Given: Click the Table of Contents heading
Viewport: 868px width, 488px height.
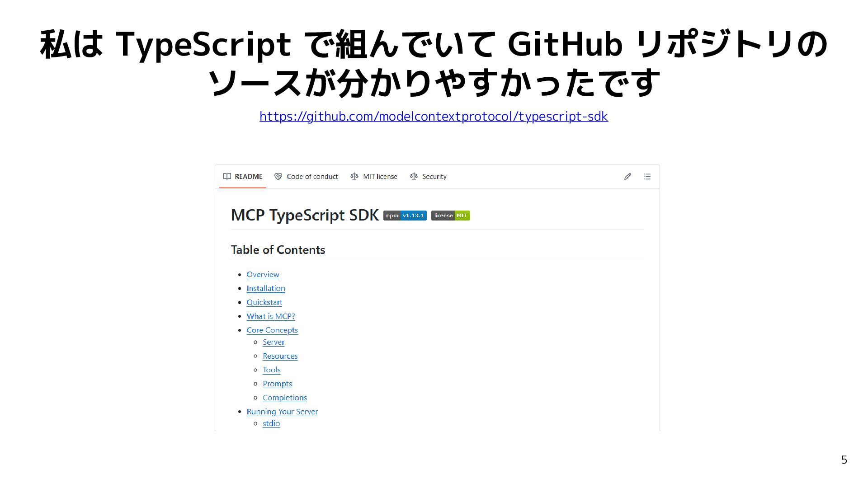Looking at the screenshot, I should 278,250.
